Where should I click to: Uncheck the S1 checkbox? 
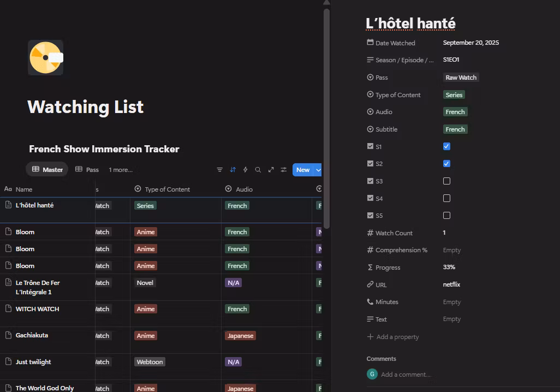coord(446,146)
